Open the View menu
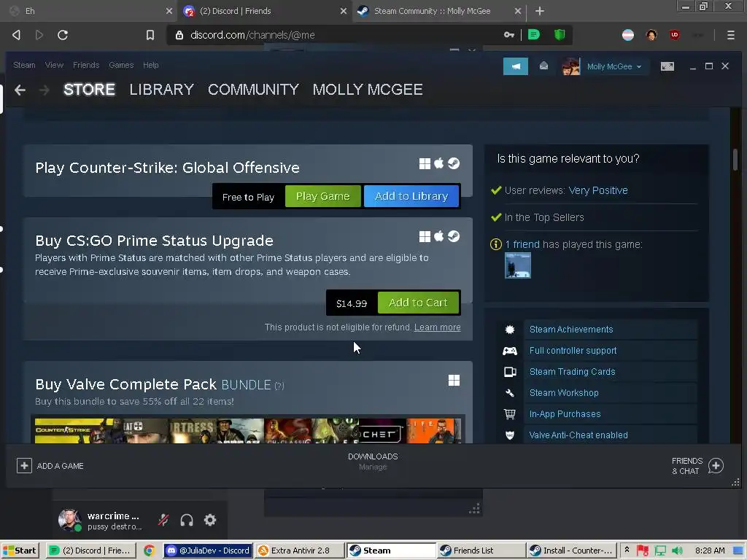747x560 pixels. click(54, 65)
